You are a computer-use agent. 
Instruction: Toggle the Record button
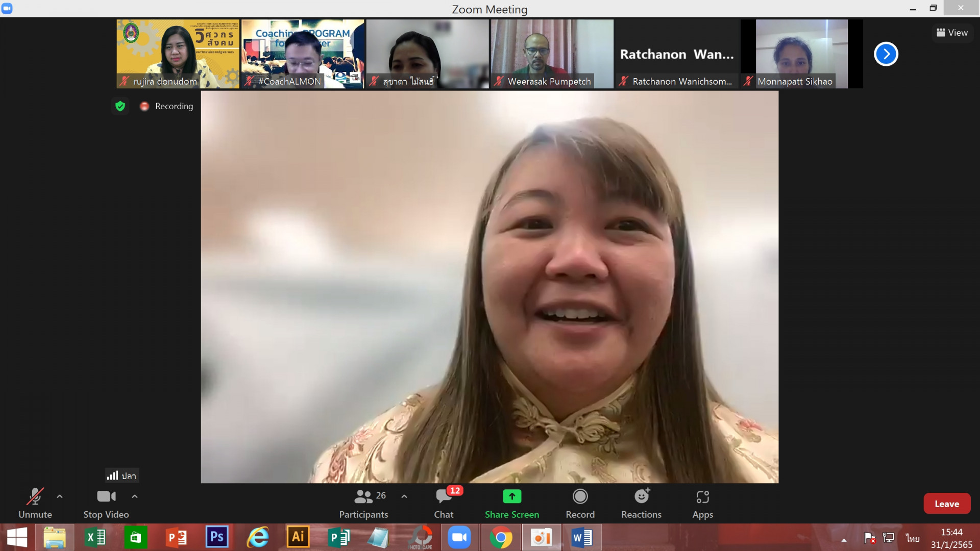580,504
